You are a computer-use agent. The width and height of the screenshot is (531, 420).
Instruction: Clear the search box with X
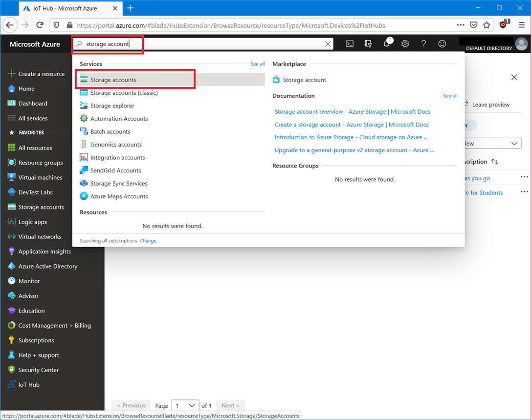pos(328,44)
